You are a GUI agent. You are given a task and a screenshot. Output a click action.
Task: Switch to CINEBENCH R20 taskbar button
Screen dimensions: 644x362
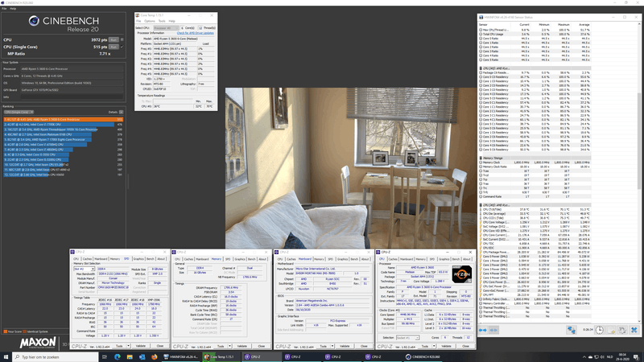423,356
